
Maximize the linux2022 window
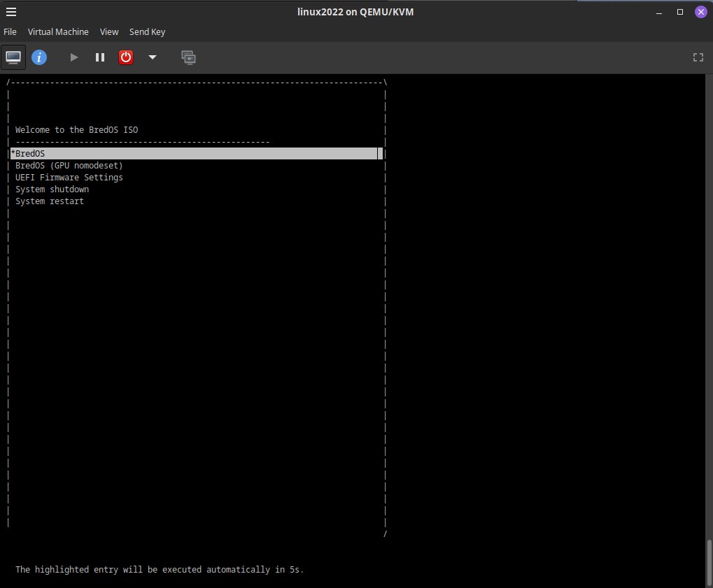(680, 13)
